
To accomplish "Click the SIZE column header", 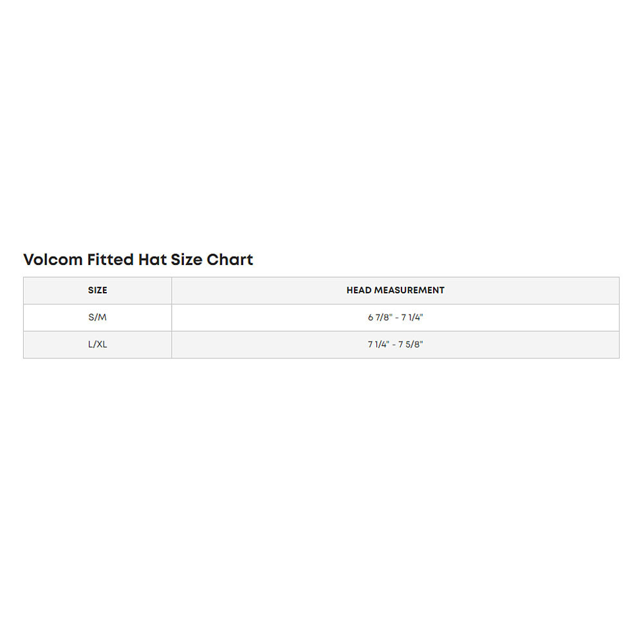I will 97,290.
